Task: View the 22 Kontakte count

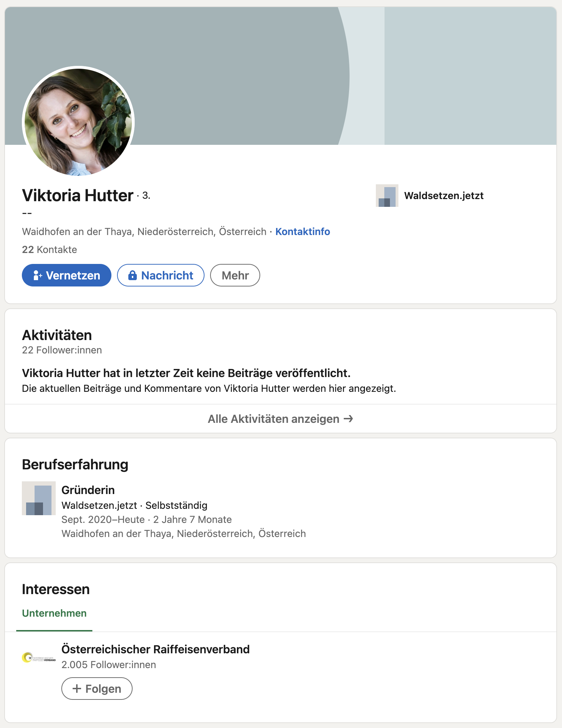Action: click(x=49, y=249)
